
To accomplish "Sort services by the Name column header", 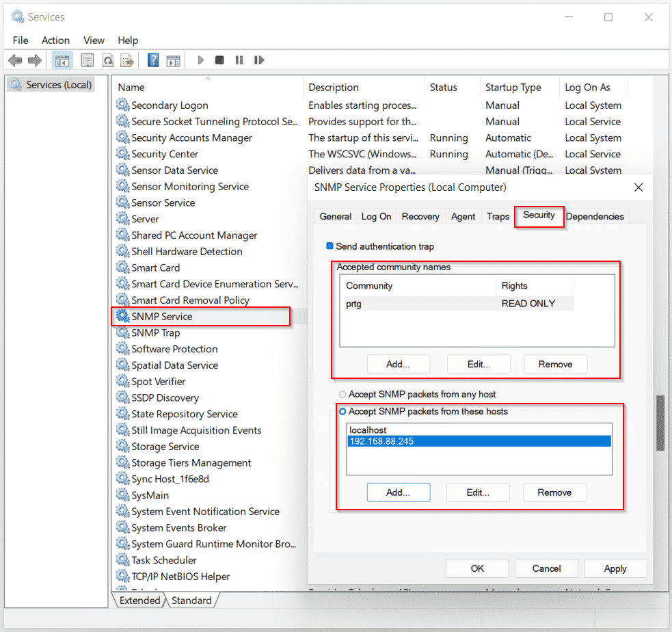I will click(208, 87).
